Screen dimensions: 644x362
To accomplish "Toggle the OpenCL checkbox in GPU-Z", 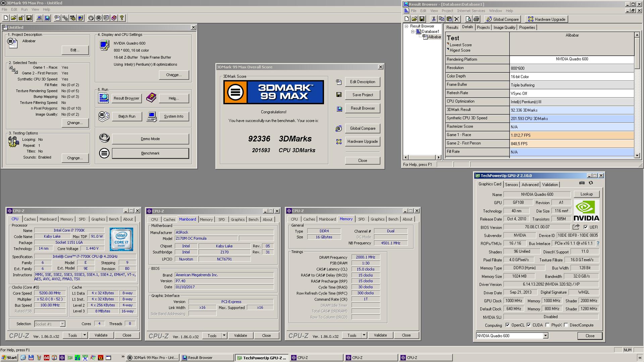I will point(507,325).
